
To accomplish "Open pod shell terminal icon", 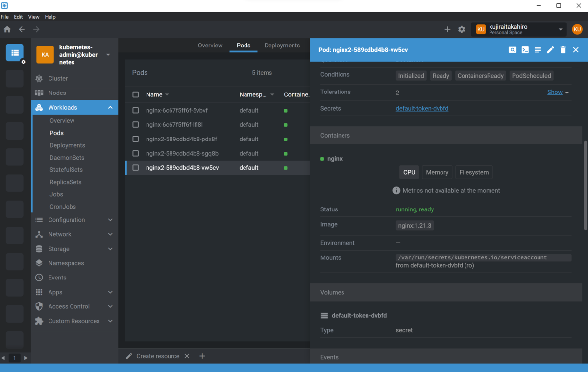I will (525, 50).
